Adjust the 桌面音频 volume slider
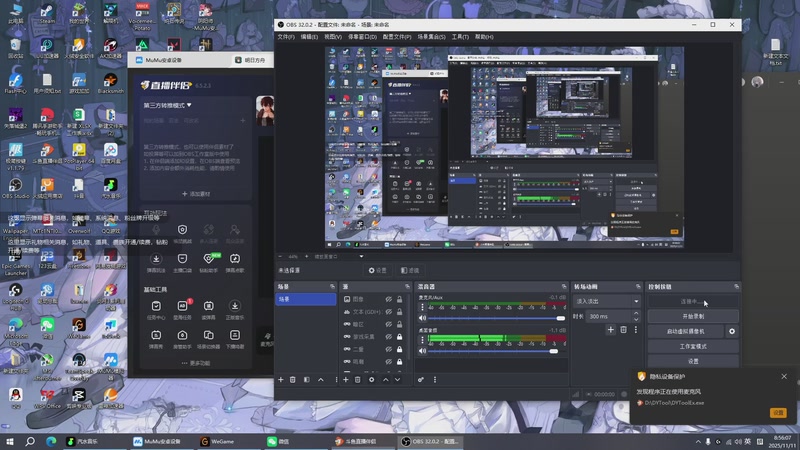 point(496,351)
